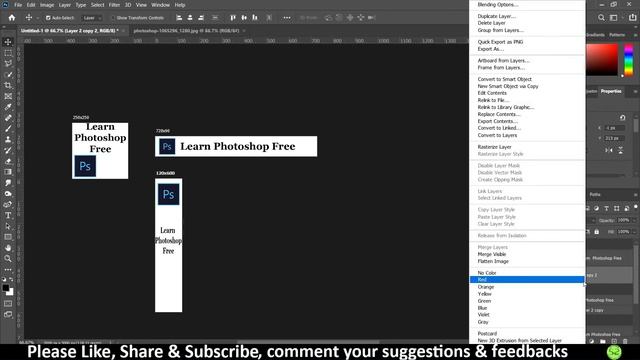
Task: Click the Properties X position input field
Action: pos(615,128)
